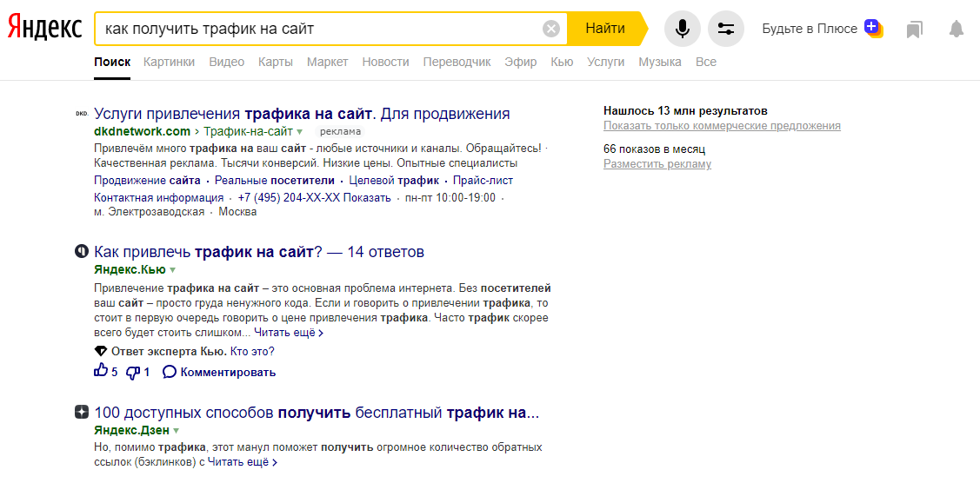Viewport: 980px width, 483px height.
Task: Open 'Услуги привлечения трафика на сайт' ad title
Action: (x=302, y=114)
